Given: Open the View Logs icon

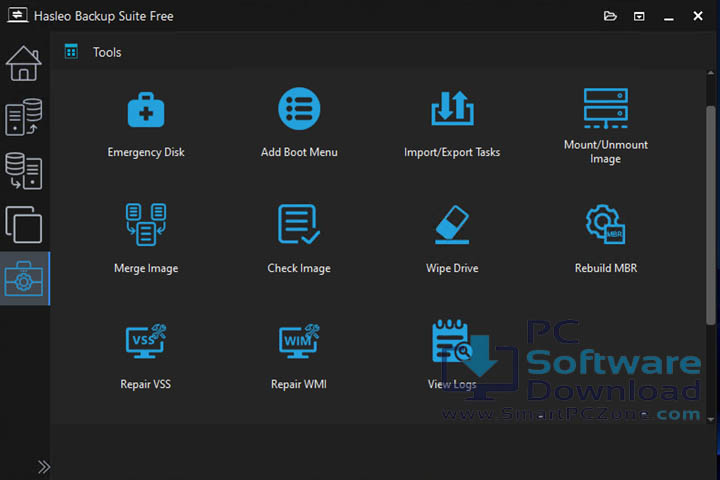Looking at the screenshot, I should 452,341.
